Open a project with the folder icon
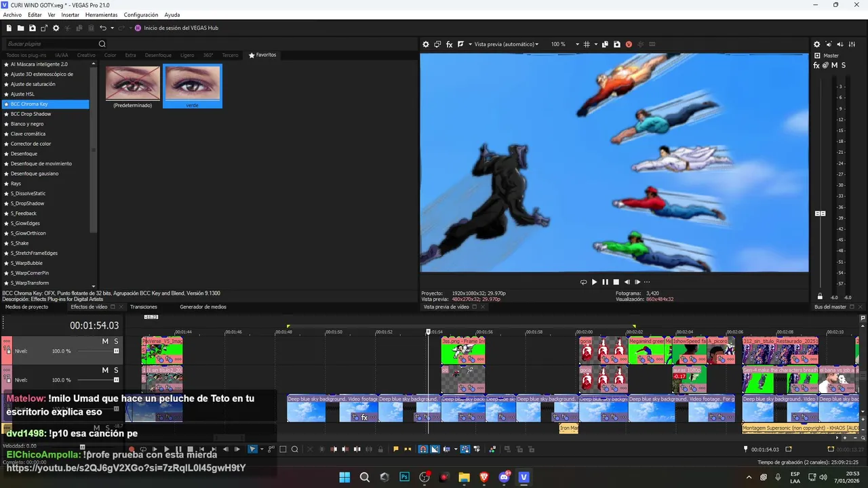Screen dimensions: 868x488 coord(21,28)
